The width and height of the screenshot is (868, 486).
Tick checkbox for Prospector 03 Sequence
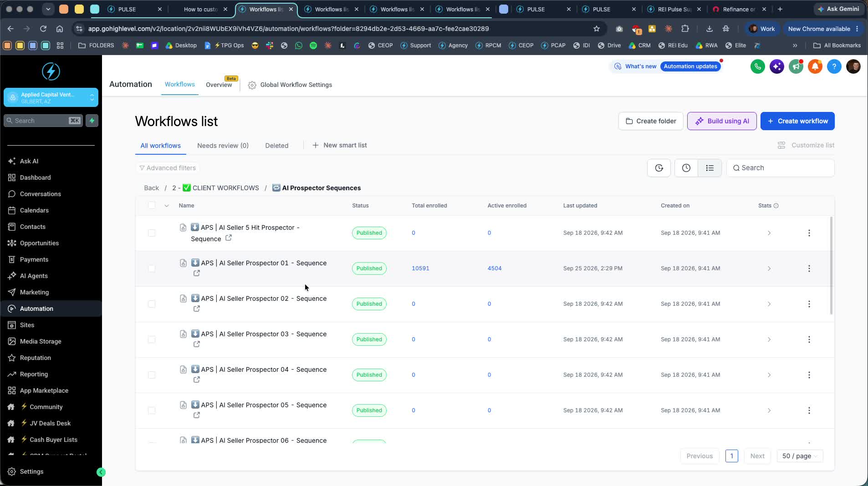(x=152, y=339)
